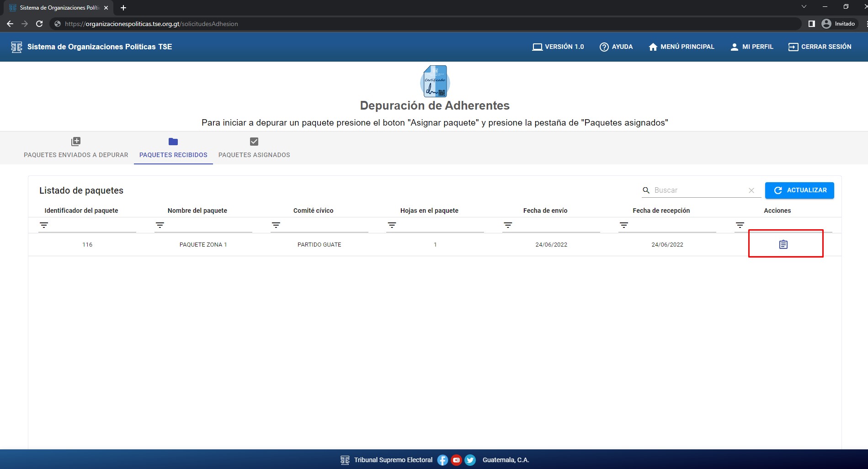Click Cerrar Sesión to log out
Viewport: 868px width, 469px height.
(820, 47)
